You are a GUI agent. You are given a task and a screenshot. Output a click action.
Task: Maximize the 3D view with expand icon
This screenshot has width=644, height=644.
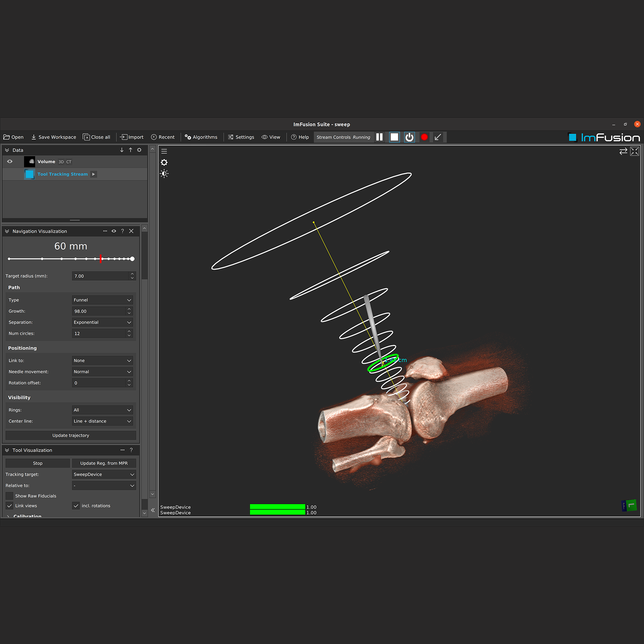[635, 151]
